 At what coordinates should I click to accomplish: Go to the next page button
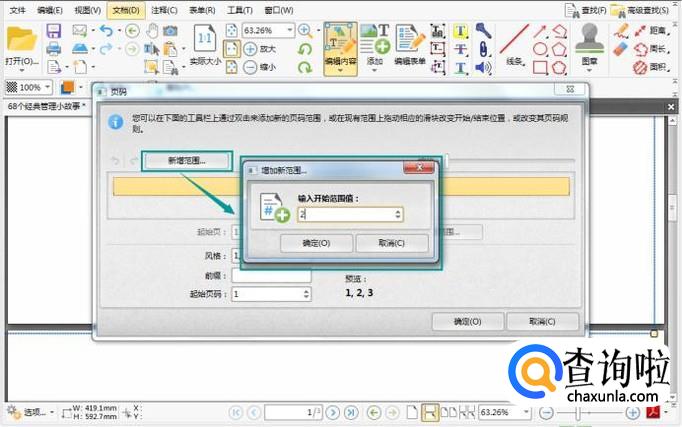pyautogui.click(x=333, y=412)
